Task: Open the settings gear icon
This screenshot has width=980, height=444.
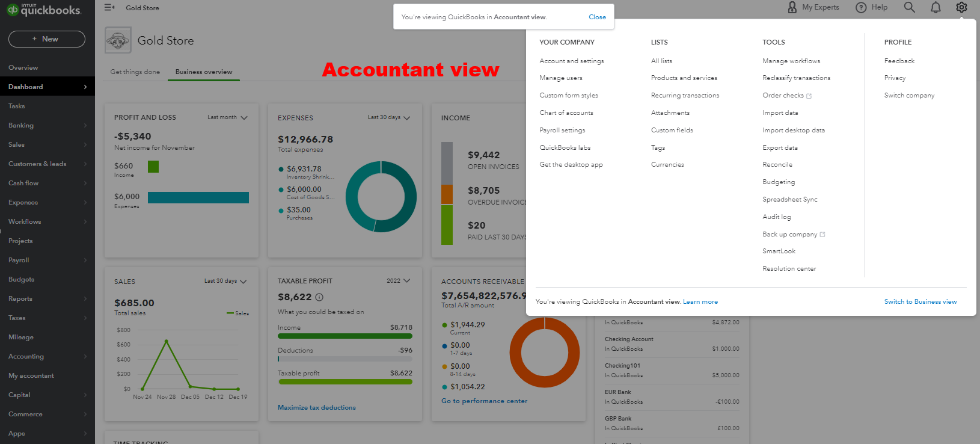Action: [x=961, y=7]
